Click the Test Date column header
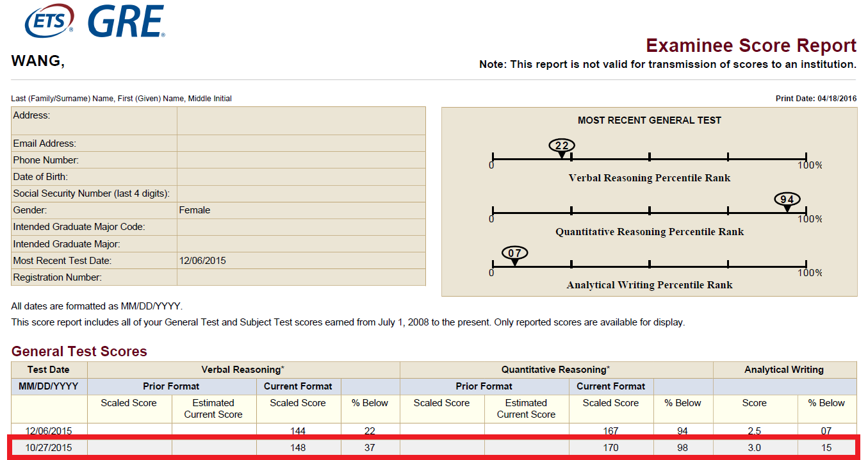This screenshot has height=460, width=868. [x=49, y=370]
